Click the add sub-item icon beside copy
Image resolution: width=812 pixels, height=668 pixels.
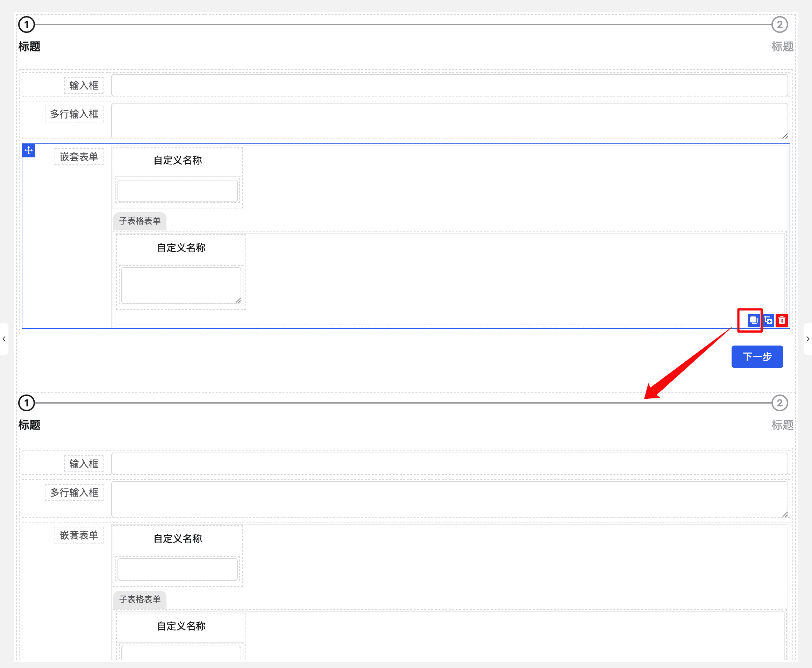(x=768, y=320)
